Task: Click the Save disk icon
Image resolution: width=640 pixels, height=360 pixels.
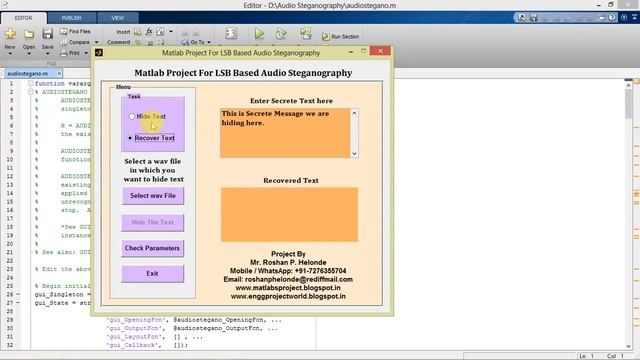Action: coord(47,34)
